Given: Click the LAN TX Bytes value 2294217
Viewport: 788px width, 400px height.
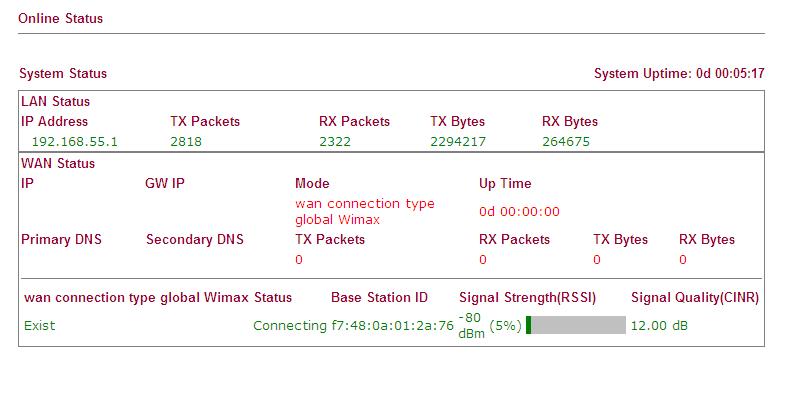Looking at the screenshot, I should click(458, 141).
